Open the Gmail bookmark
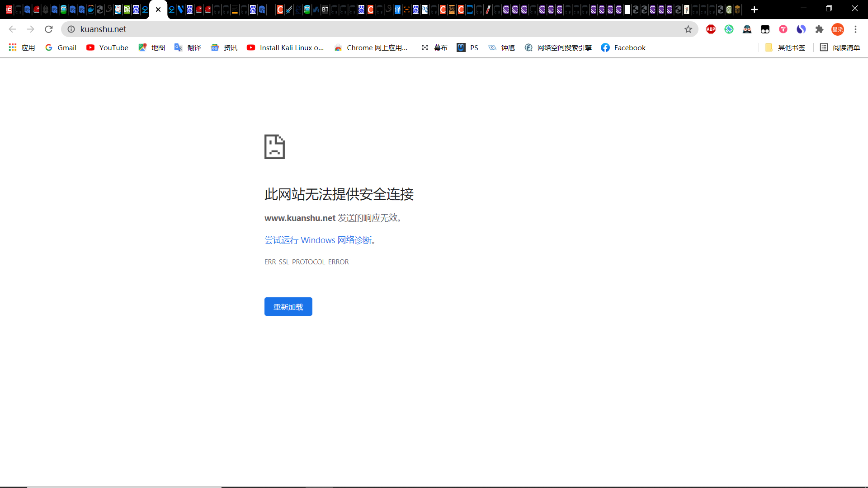The width and height of the screenshot is (868, 488). pos(61,47)
